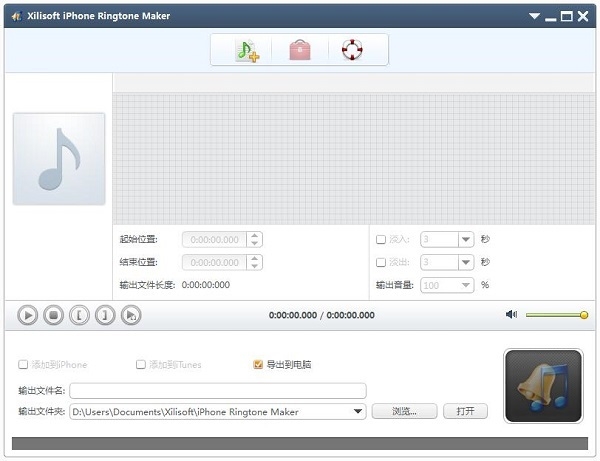600x461 pixels.
Task: Click the music note album art thumbnail
Action: tap(59, 159)
